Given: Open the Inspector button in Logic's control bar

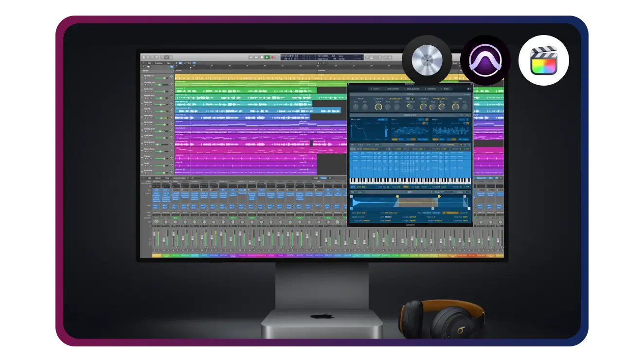Looking at the screenshot, I should 148,57.
